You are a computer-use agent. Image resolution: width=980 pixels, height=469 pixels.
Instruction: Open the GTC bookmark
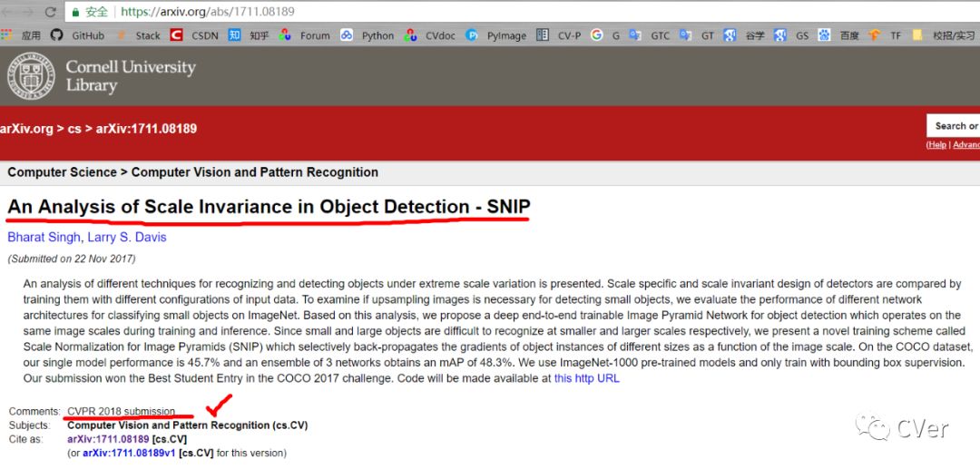pyautogui.click(x=650, y=35)
